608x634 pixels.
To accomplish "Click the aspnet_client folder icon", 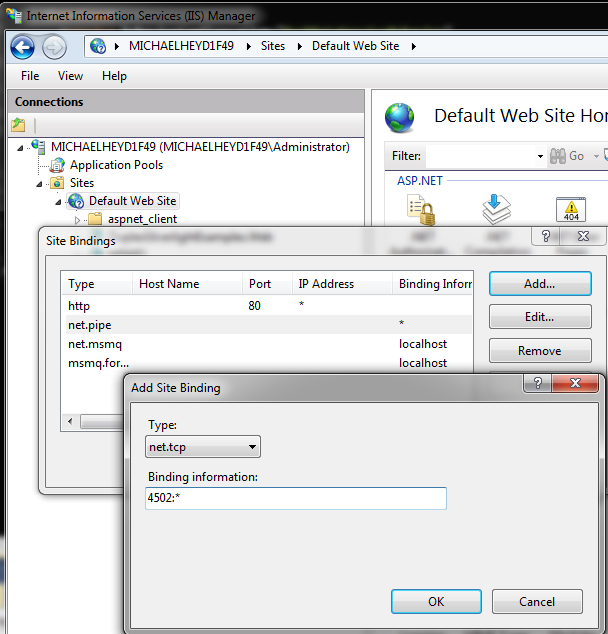I will [95, 219].
